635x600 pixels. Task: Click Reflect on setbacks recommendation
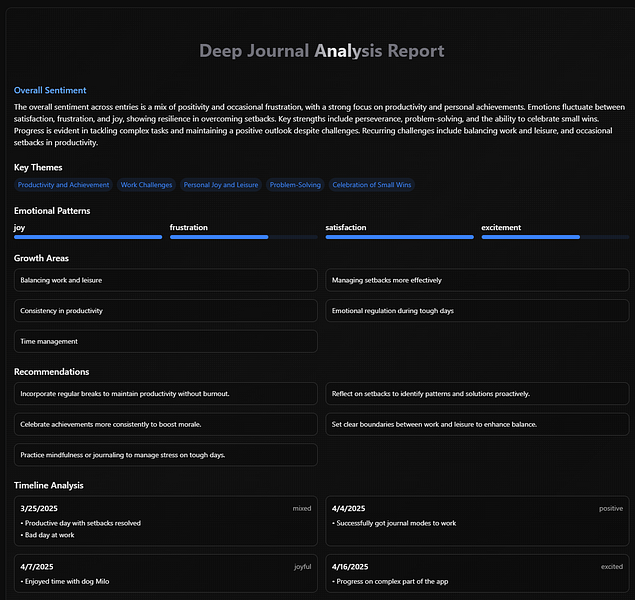[x=477, y=394]
